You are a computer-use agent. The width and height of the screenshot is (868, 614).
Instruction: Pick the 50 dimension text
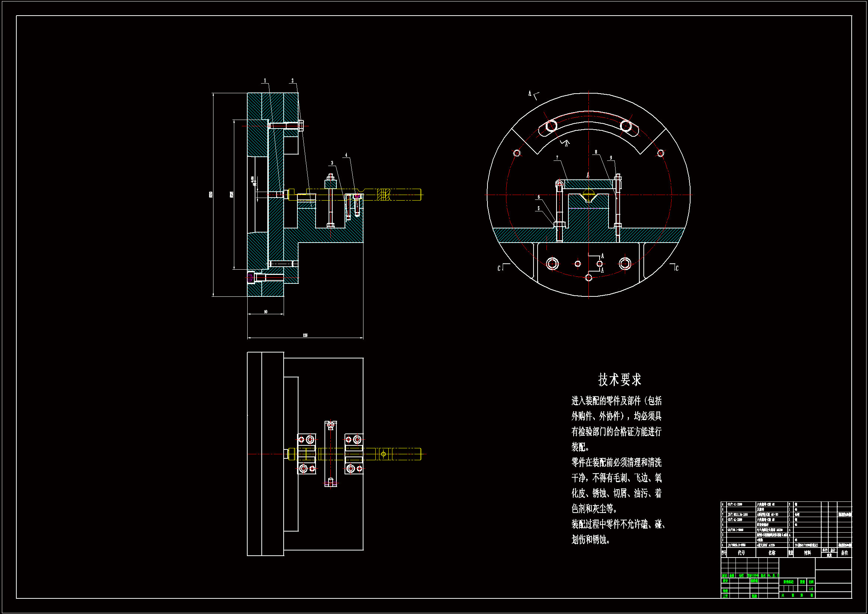[265, 312]
